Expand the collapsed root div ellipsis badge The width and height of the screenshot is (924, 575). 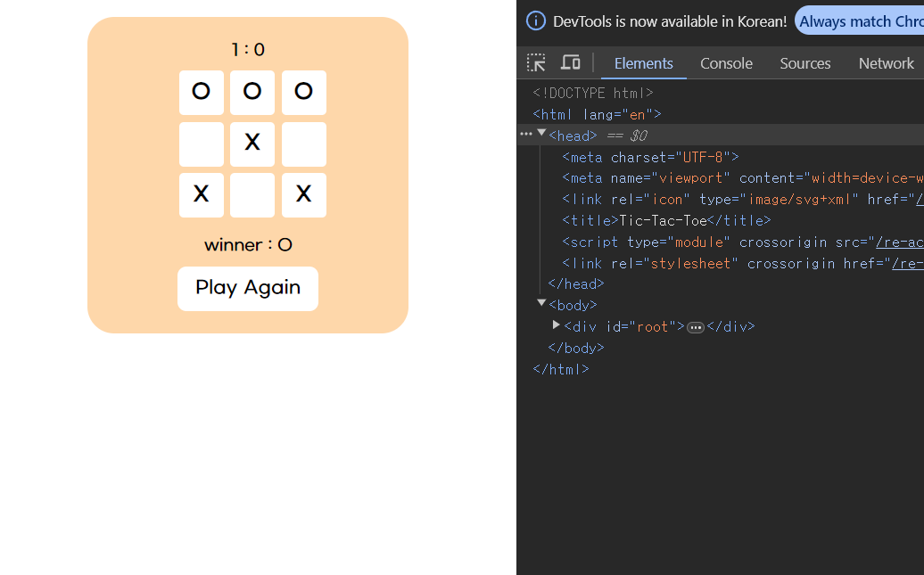(696, 327)
